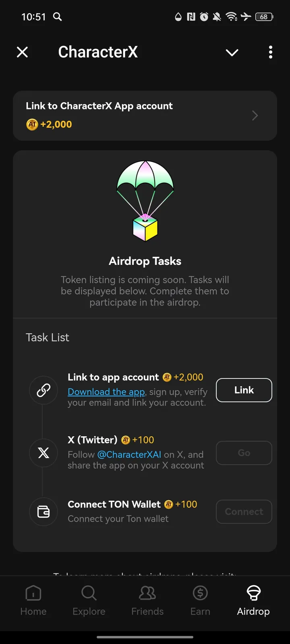
Task: Click the TON wallet task icon
Action: point(43,512)
